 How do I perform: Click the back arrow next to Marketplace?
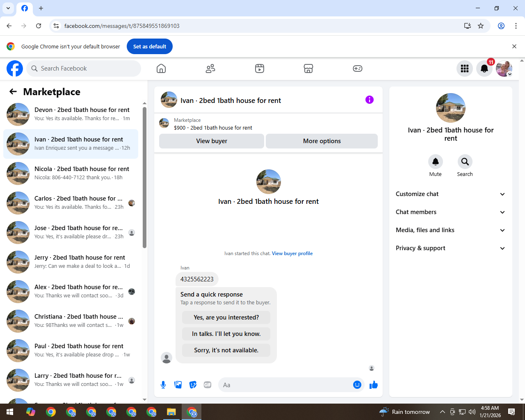click(x=13, y=92)
